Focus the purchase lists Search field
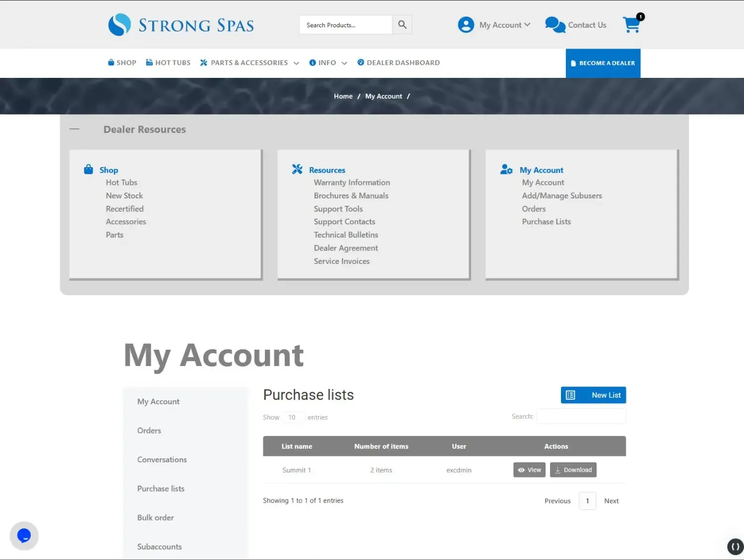Screen dimensions: 744x560 click(x=581, y=417)
